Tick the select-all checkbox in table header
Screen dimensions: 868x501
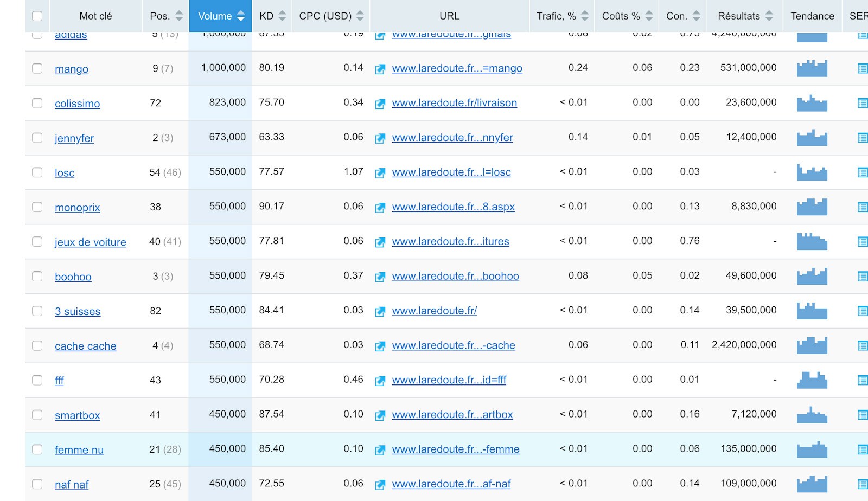37,16
